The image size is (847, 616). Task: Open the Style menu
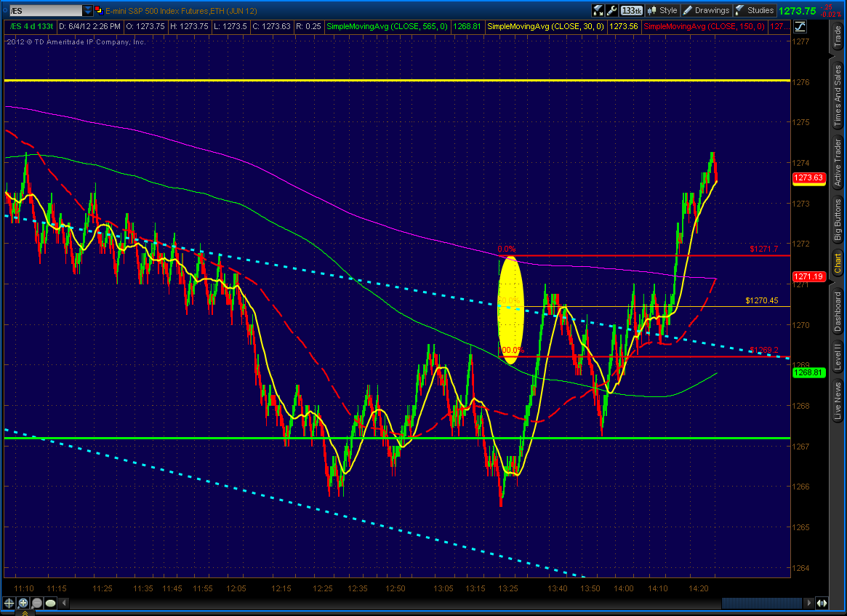click(662, 10)
